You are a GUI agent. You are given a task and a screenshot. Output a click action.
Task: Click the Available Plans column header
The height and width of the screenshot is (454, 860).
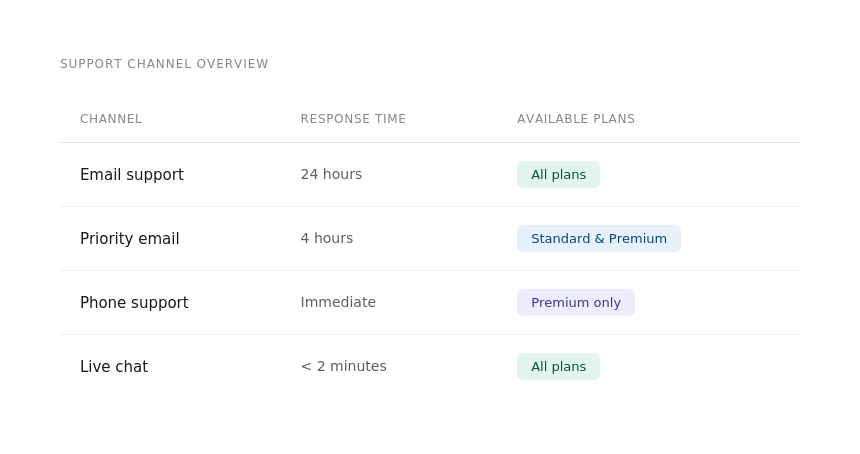[x=576, y=119]
